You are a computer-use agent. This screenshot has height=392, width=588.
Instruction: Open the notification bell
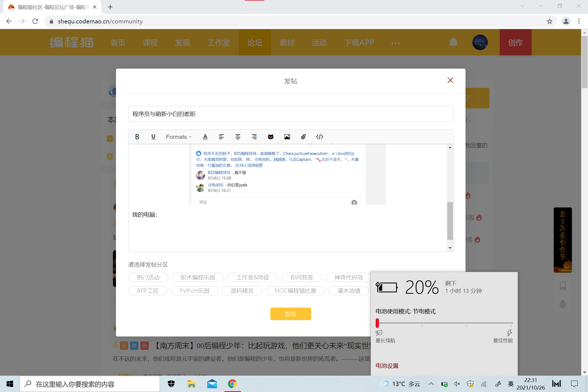453,42
